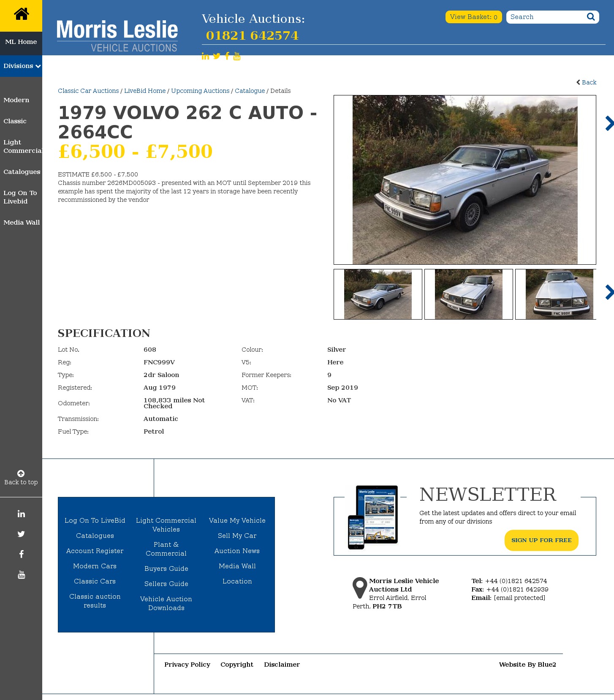Click phone number 01821 642574
This screenshot has width=614, height=700.
(x=253, y=35)
